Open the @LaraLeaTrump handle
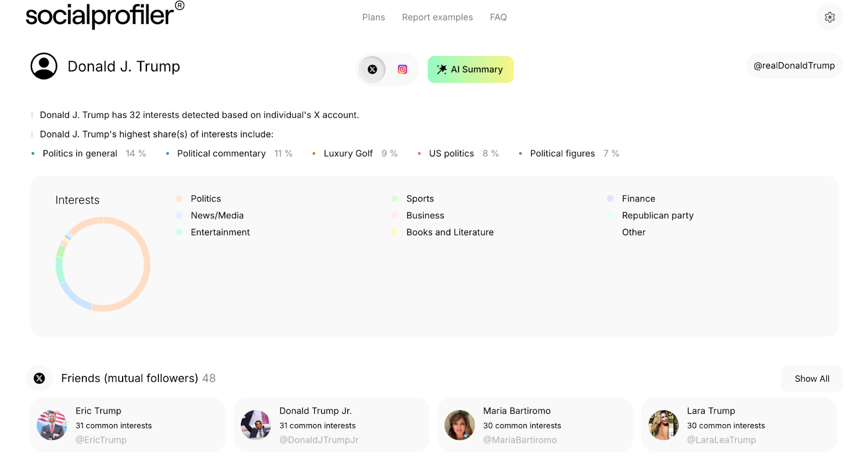Viewport: 868px width, 461px height. (722, 440)
